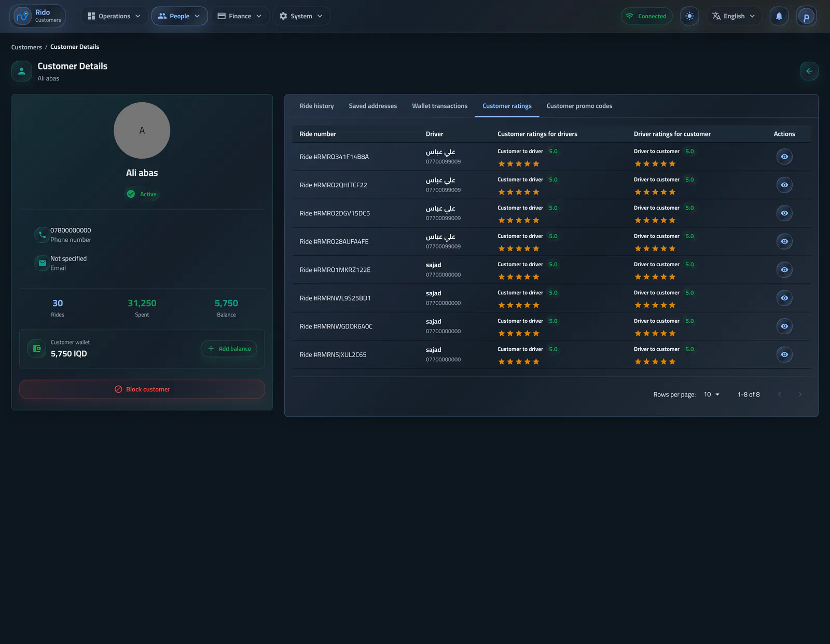Go to the next page arrow
The image size is (830, 644).
pos(800,394)
